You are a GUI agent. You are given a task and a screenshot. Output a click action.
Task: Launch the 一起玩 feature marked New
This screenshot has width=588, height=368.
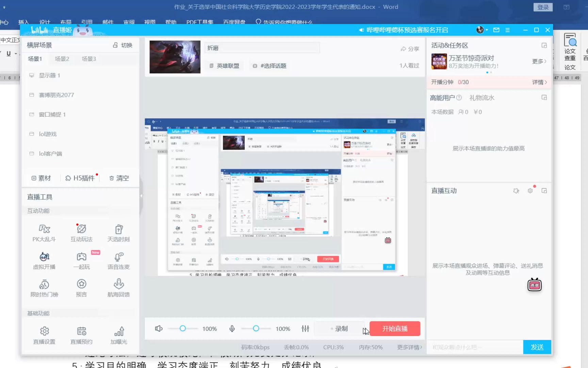(81, 260)
